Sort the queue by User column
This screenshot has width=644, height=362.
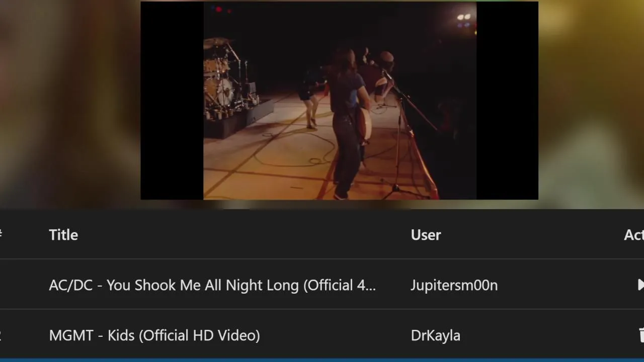pos(426,235)
